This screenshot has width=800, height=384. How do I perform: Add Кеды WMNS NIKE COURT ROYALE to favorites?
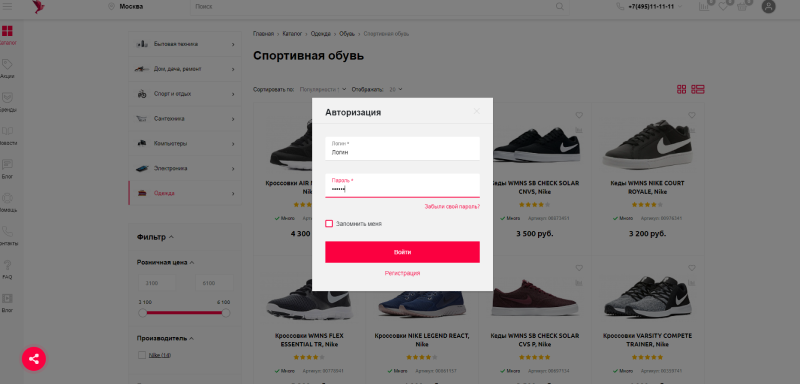[691, 115]
